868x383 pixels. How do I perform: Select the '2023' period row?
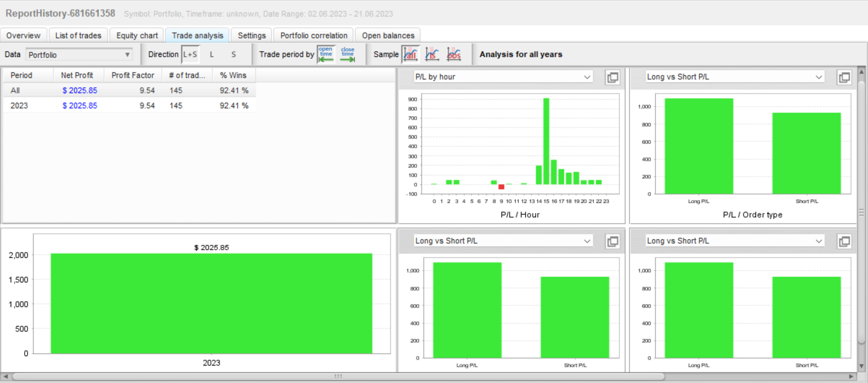[129, 106]
